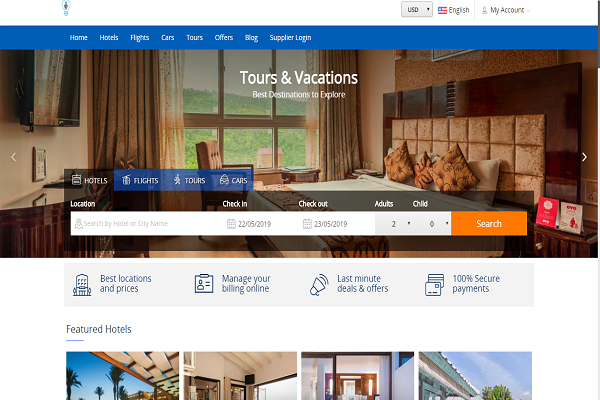The height and width of the screenshot is (400, 600).
Task: Click the orange Search button
Action: (x=489, y=224)
